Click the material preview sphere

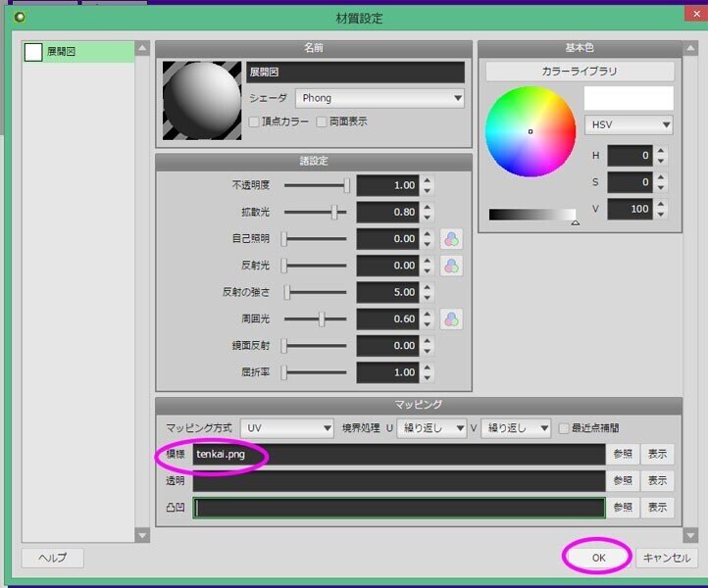pyautogui.click(x=202, y=100)
